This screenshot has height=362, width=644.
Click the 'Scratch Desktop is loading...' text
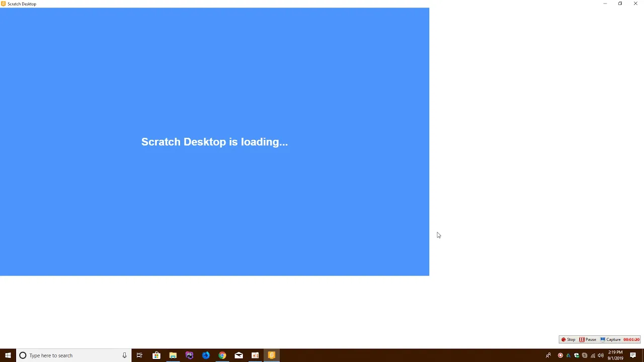(x=214, y=142)
